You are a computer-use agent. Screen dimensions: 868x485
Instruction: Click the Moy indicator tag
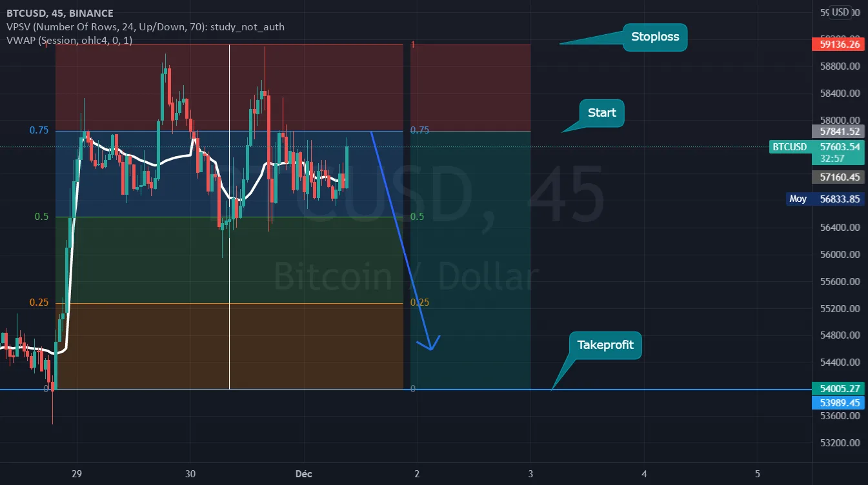[798, 199]
